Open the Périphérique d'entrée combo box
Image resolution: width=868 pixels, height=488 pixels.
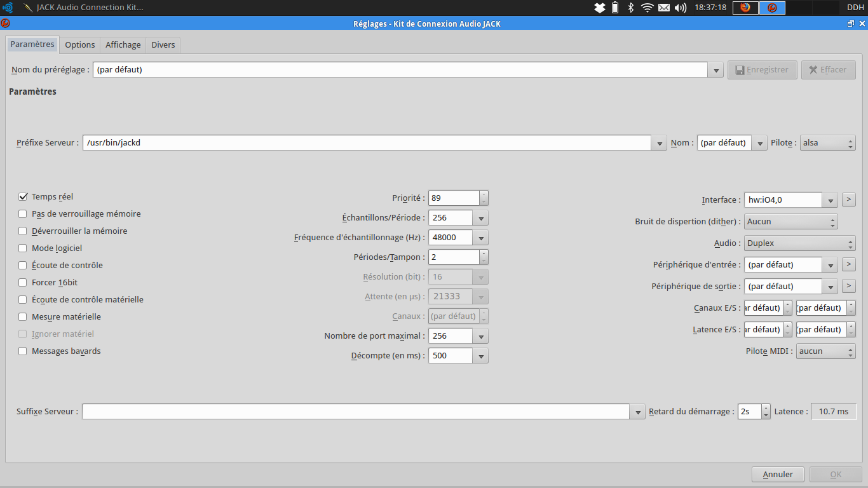pyautogui.click(x=791, y=265)
